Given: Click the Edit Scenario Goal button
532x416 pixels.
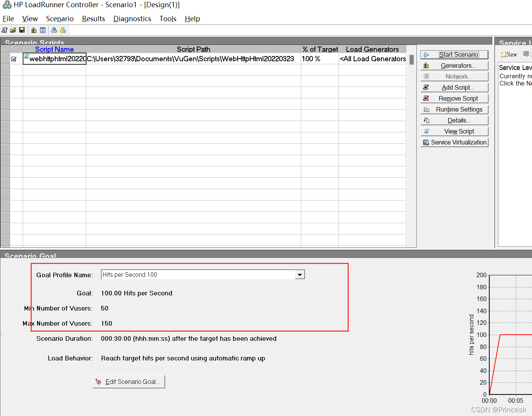Looking at the screenshot, I should [x=129, y=382].
